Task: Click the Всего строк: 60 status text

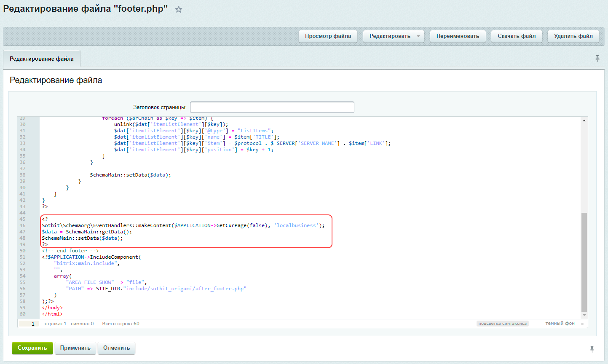Action: pos(121,324)
